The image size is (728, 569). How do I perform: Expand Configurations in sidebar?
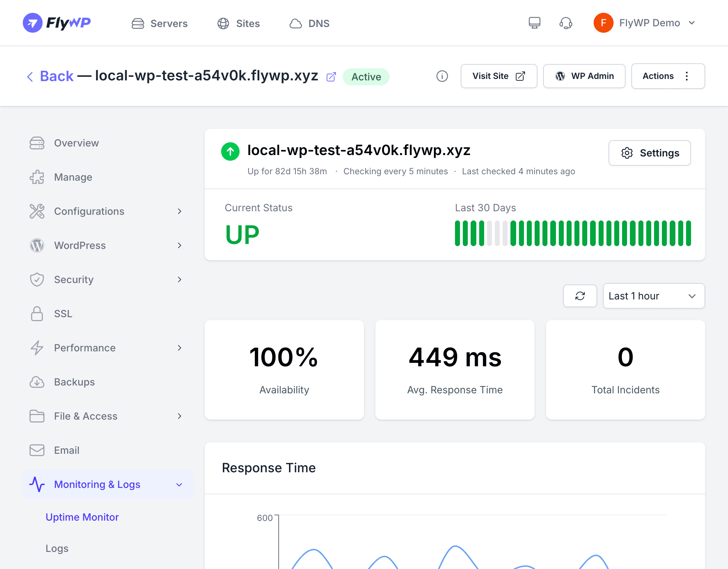pos(108,211)
